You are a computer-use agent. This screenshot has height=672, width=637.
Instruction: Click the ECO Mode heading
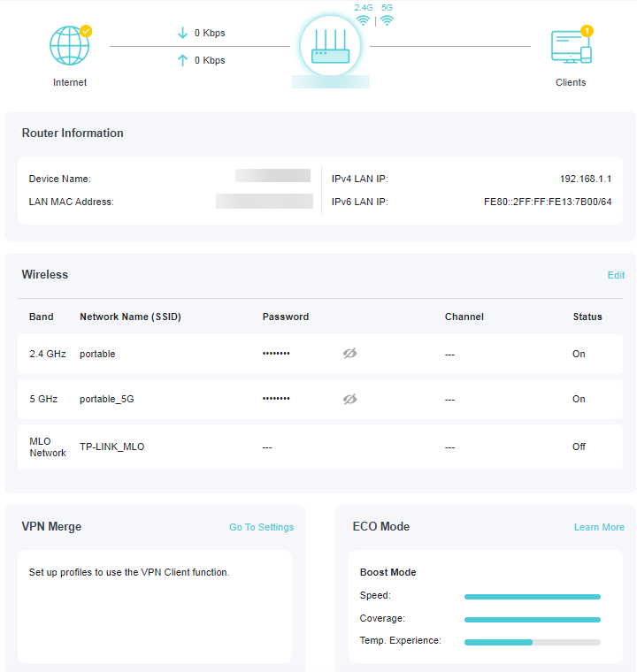coord(381,526)
